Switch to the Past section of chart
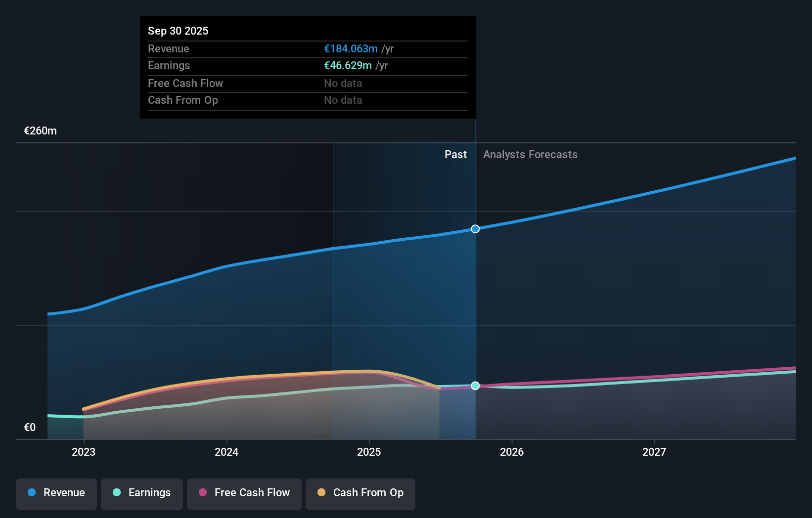Screen dimensions: 812x518 pyautogui.click(x=455, y=154)
